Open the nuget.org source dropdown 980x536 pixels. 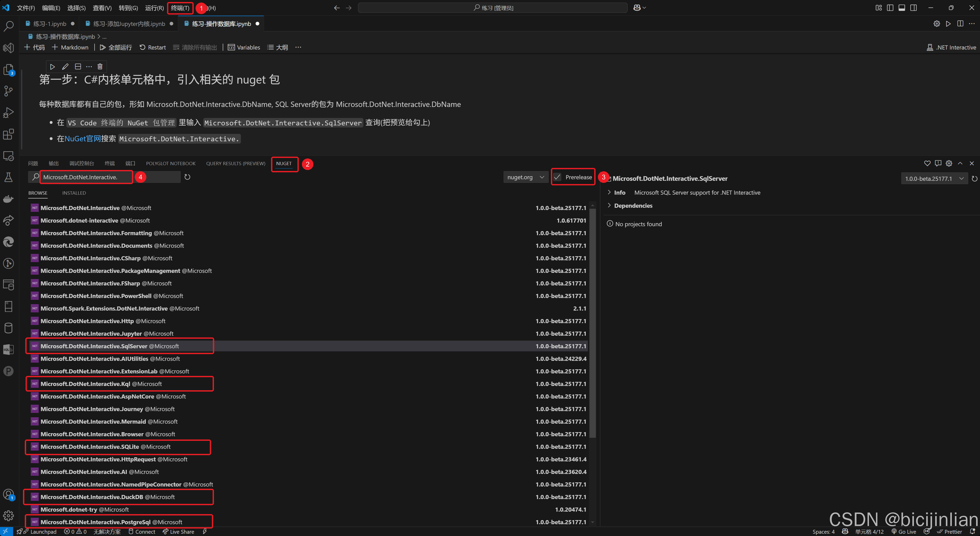[x=525, y=177]
